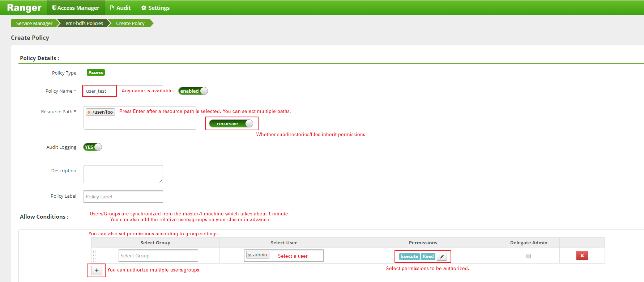Click the Select Group column header

155,243
